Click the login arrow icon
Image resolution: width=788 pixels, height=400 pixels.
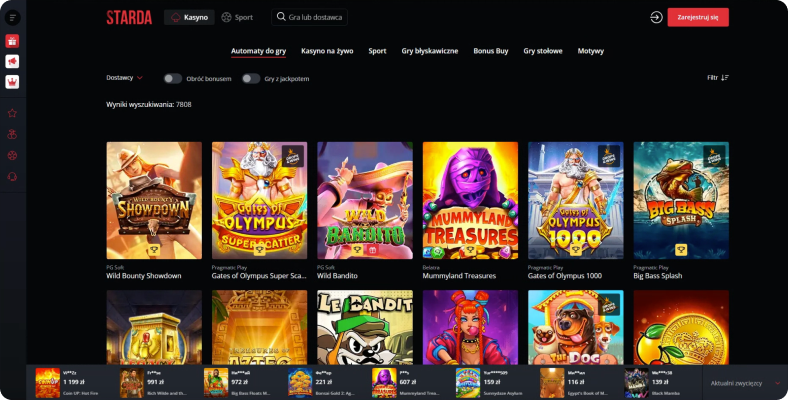pyautogui.click(x=656, y=18)
